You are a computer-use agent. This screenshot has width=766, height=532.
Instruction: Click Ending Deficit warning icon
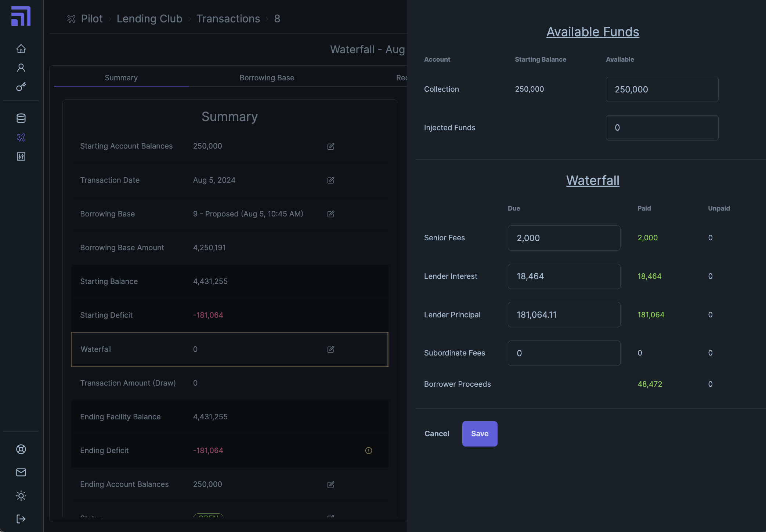point(369,451)
